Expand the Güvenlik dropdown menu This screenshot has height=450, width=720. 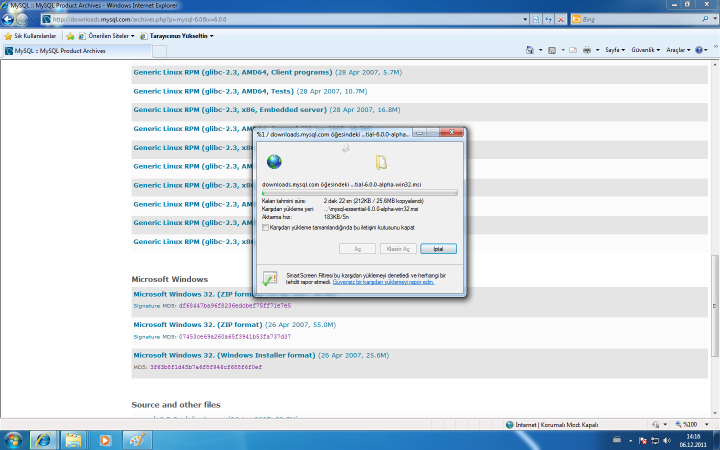click(645, 49)
